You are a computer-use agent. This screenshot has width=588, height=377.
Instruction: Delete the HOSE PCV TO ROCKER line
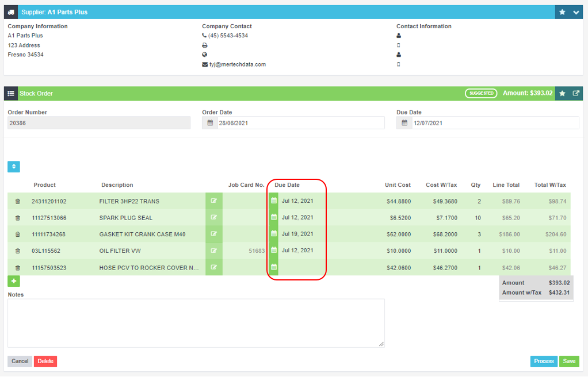tap(18, 268)
